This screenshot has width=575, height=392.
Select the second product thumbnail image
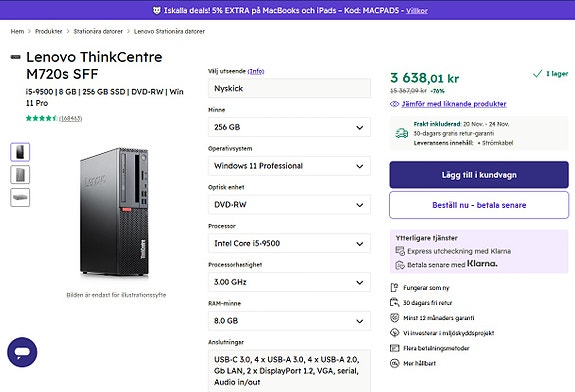click(x=20, y=175)
